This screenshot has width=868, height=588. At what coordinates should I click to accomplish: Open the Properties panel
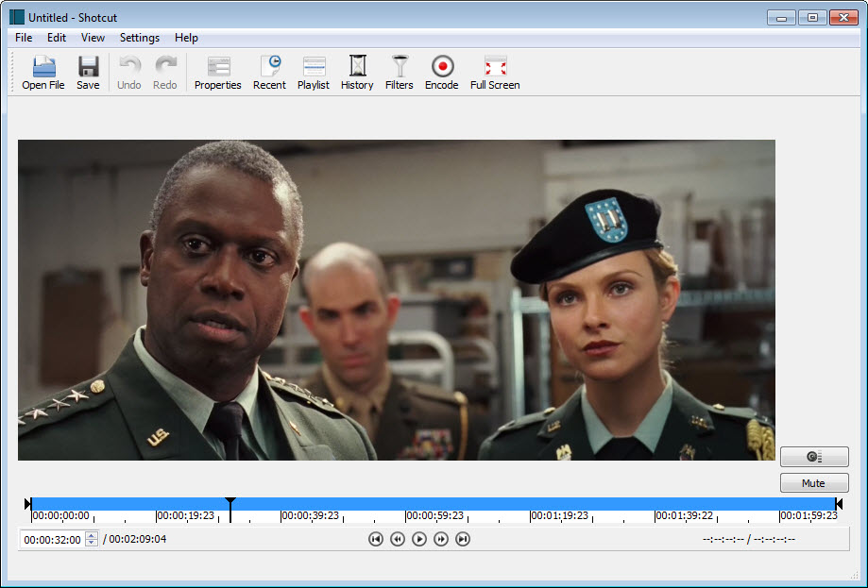218,73
